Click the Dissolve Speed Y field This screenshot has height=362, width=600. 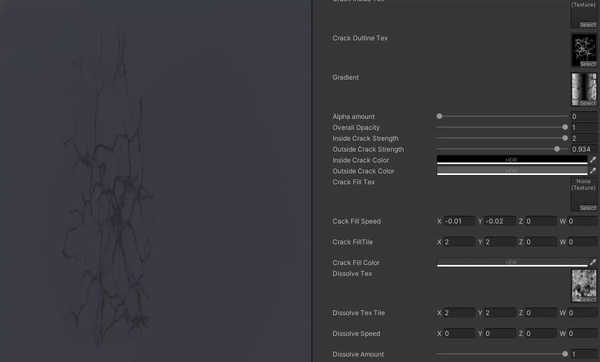[x=500, y=333]
